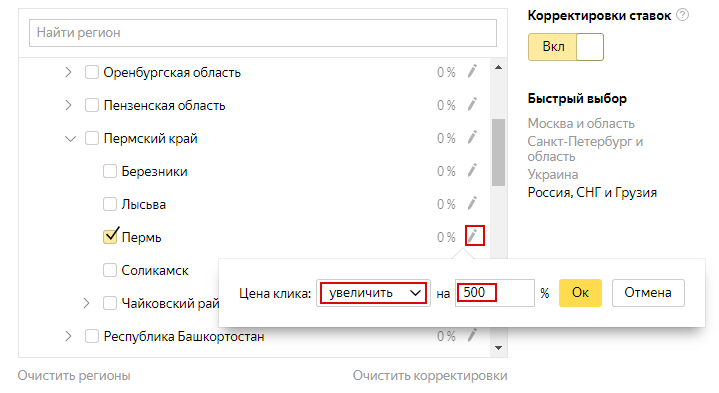719x393 pixels.
Task: Tick the Соликамск checkbox
Action: (x=110, y=270)
